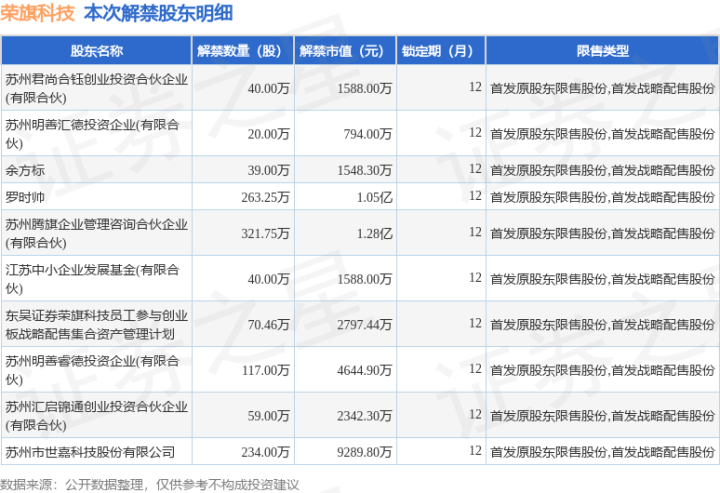The image size is (720, 493).
Task: Click the 解禁市值（元） column header
Action: click(x=345, y=50)
